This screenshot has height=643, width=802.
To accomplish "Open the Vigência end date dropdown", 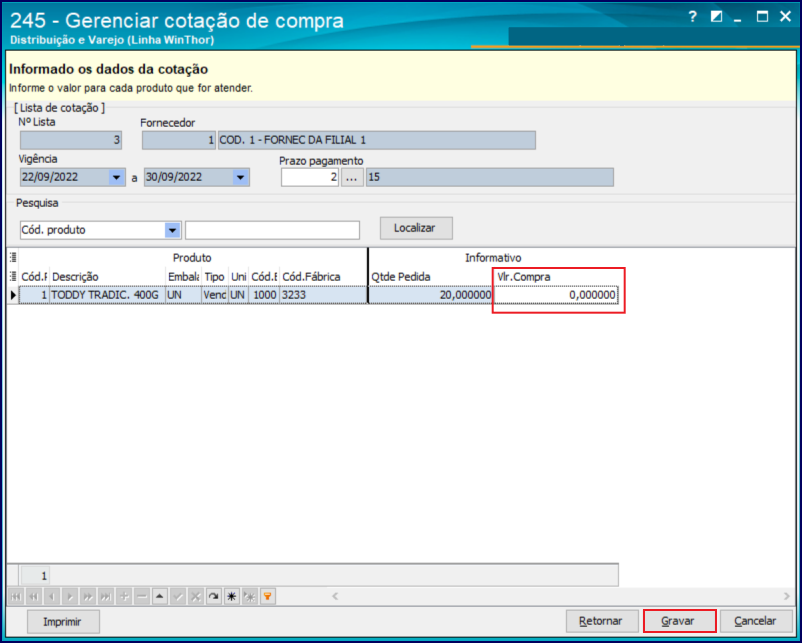I will (240, 178).
